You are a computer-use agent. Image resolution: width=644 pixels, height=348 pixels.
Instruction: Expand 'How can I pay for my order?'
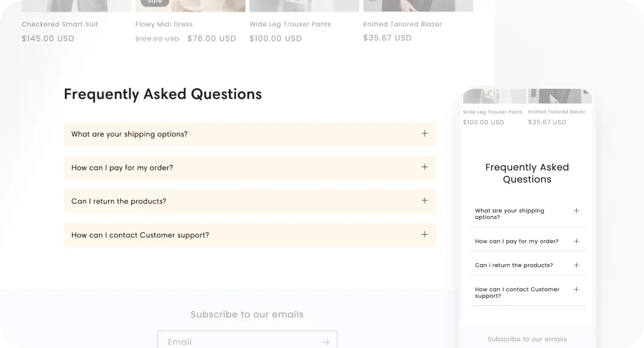click(250, 167)
